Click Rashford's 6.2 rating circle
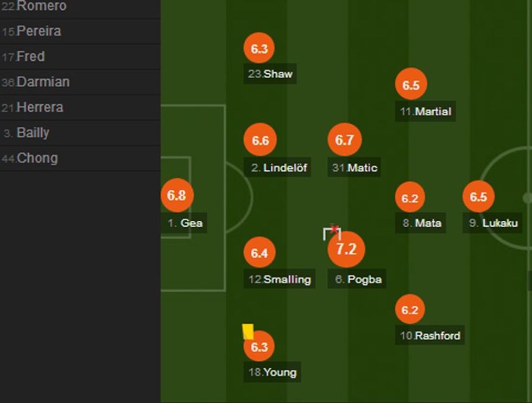 pos(410,310)
